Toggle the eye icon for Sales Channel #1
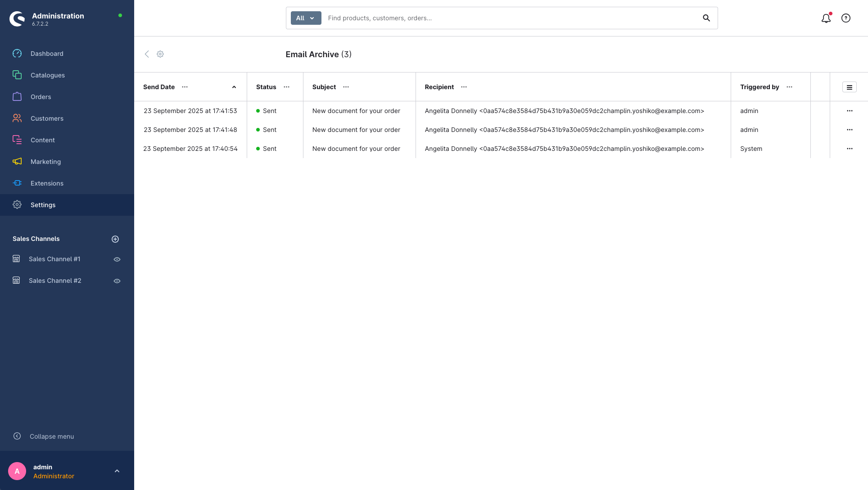The image size is (868, 490). pyautogui.click(x=117, y=259)
